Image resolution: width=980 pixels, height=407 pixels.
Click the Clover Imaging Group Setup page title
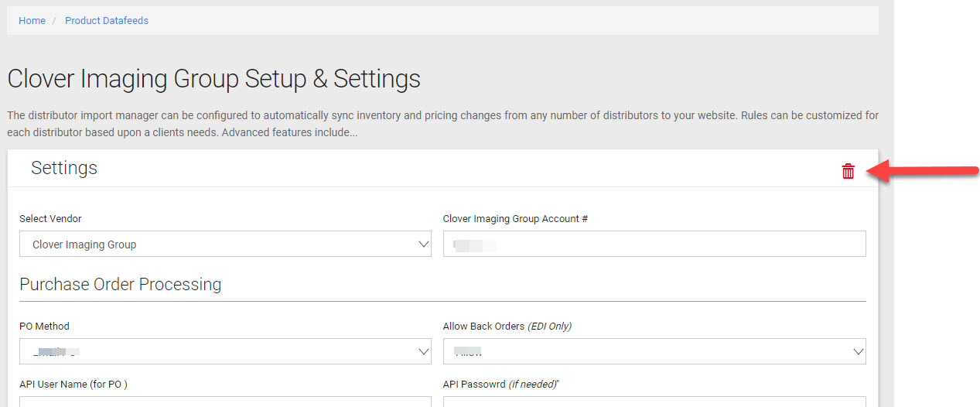click(x=213, y=79)
